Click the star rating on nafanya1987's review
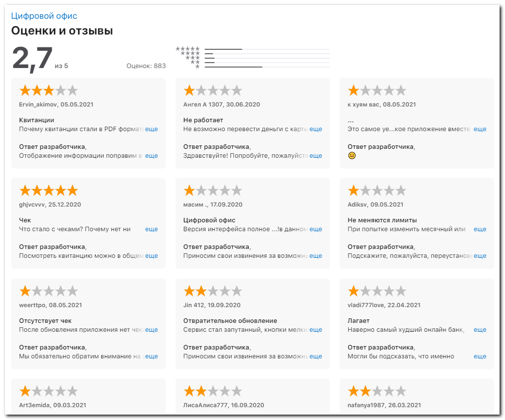Image resolution: width=505 pixels, height=420 pixels. click(x=377, y=391)
